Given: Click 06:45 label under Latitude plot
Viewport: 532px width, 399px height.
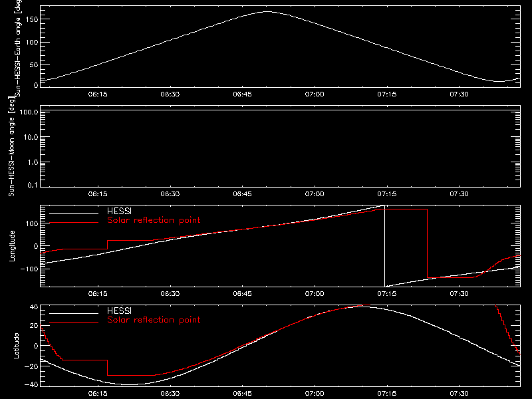Looking at the screenshot, I should pos(242,393).
